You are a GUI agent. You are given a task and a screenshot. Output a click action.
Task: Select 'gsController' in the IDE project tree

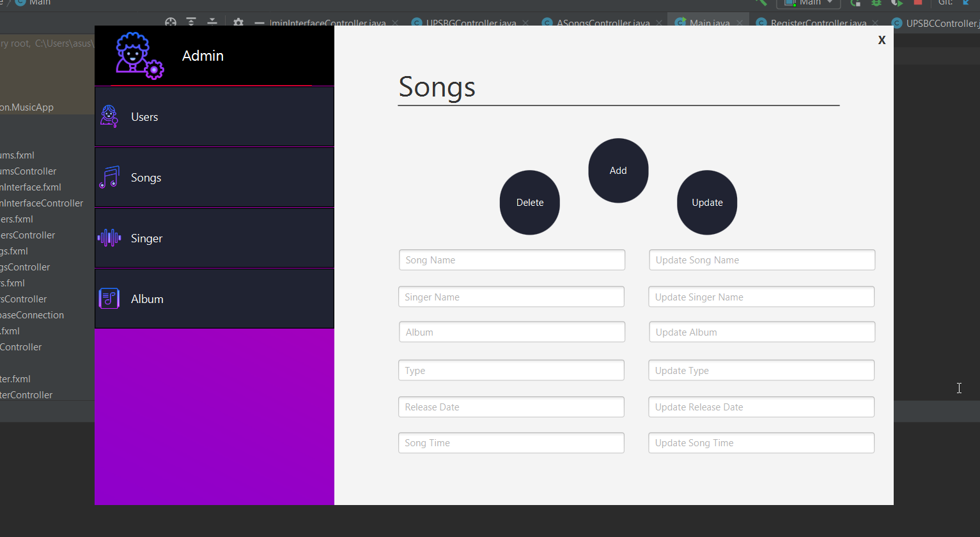coord(25,267)
